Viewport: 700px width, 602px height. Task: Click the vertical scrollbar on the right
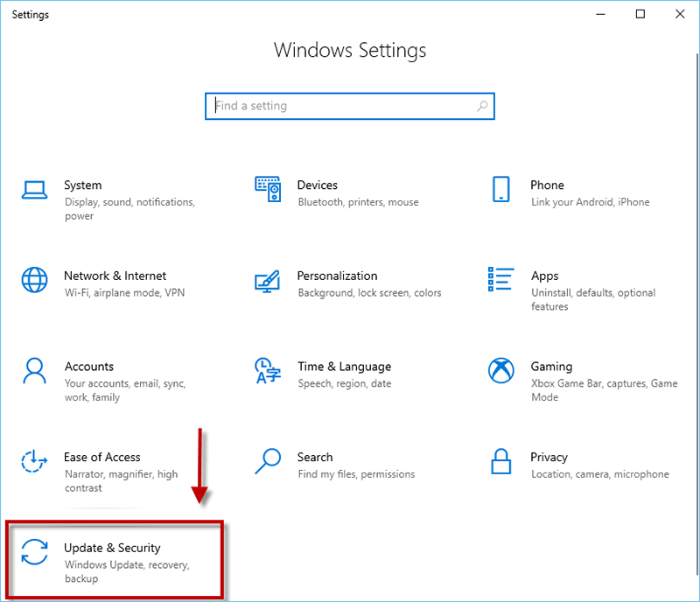click(x=696, y=314)
